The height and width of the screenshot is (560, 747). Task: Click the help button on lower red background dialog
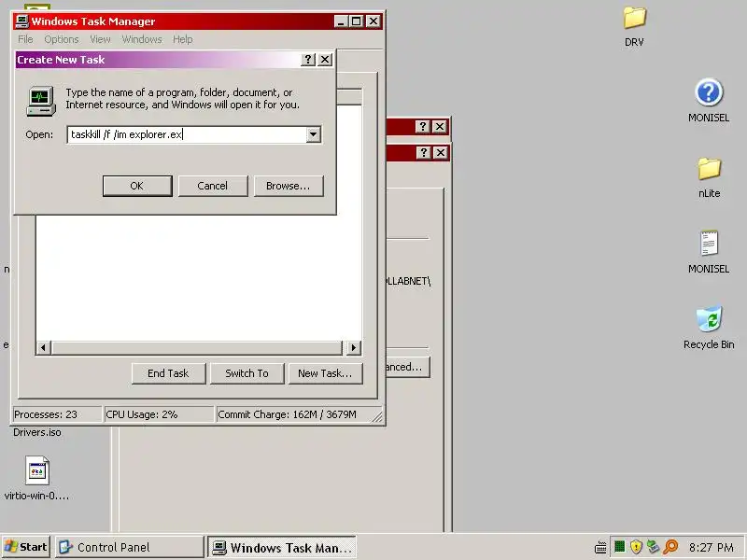point(424,153)
